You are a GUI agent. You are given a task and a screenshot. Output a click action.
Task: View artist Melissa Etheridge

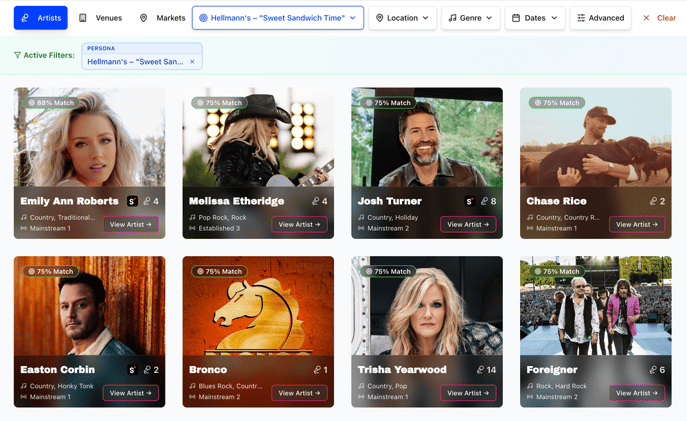299,224
